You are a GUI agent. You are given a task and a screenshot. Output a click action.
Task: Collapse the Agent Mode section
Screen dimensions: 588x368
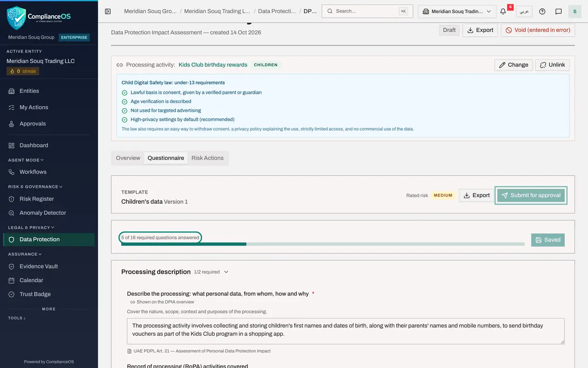(26, 160)
